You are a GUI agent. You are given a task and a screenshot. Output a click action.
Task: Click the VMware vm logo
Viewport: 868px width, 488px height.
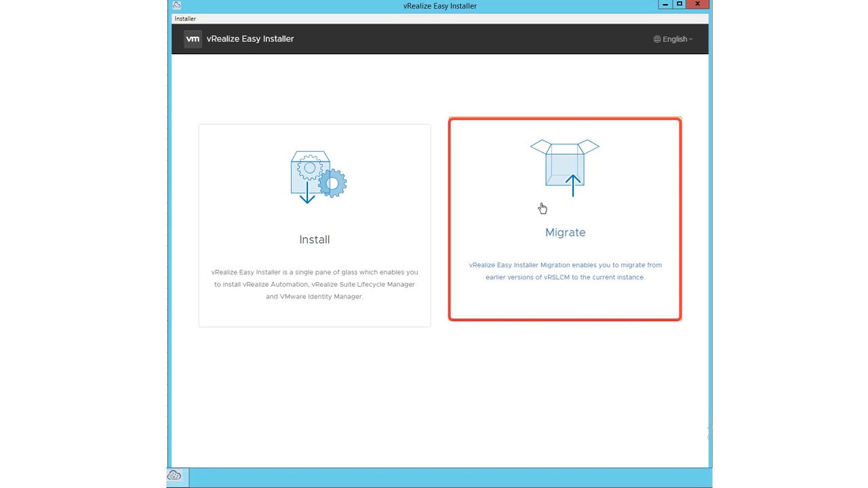pyautogui.click(x=193, y=39)
